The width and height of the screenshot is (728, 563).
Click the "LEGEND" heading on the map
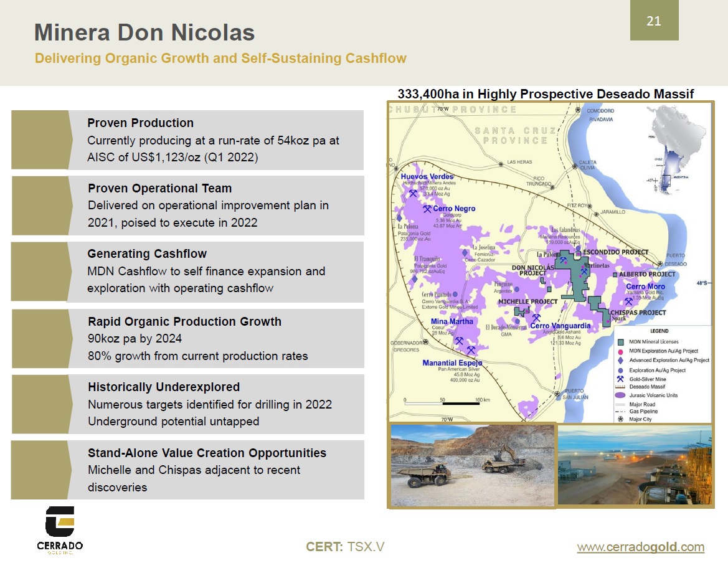659,331
